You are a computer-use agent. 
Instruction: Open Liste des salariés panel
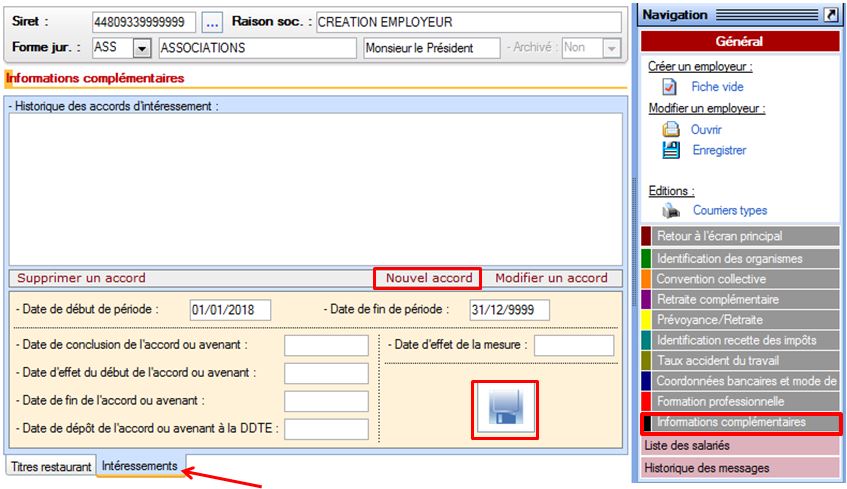point(741,446)
